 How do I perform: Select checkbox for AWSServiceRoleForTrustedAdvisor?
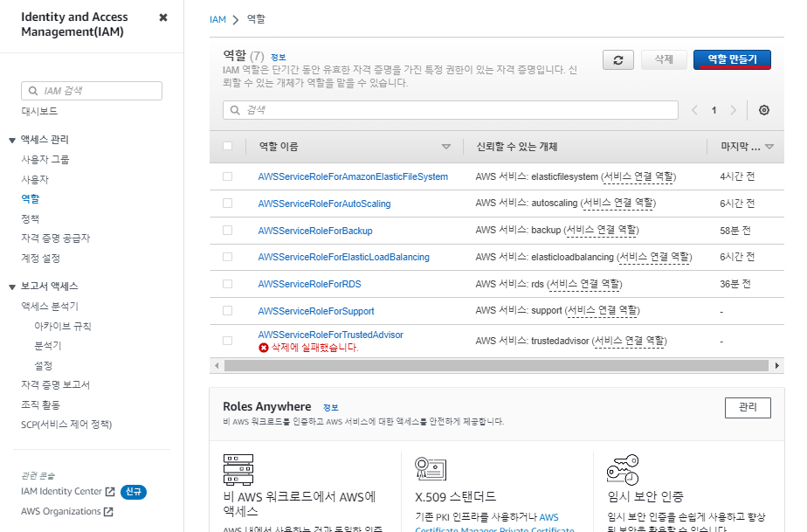(x=227, y=341)
